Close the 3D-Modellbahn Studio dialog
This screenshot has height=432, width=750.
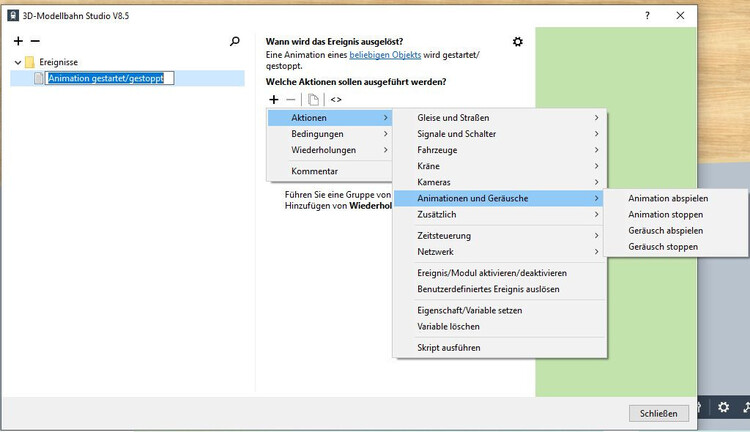[x=680, y=15]
